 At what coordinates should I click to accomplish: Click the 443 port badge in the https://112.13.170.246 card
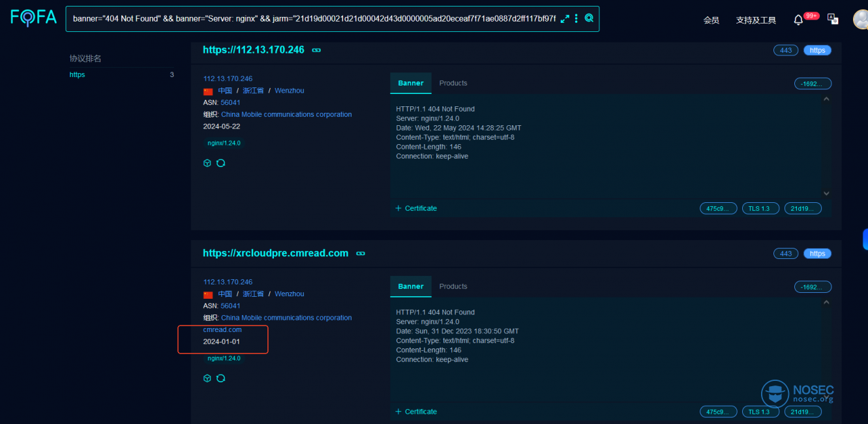pyautogui.click(x=786, y=50)
